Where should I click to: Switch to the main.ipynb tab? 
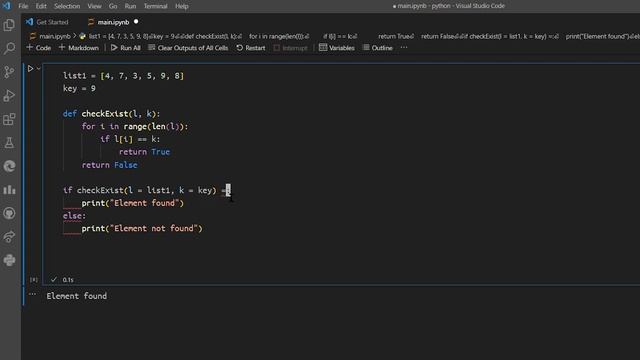pyautogui.click(x=113, y=22)
